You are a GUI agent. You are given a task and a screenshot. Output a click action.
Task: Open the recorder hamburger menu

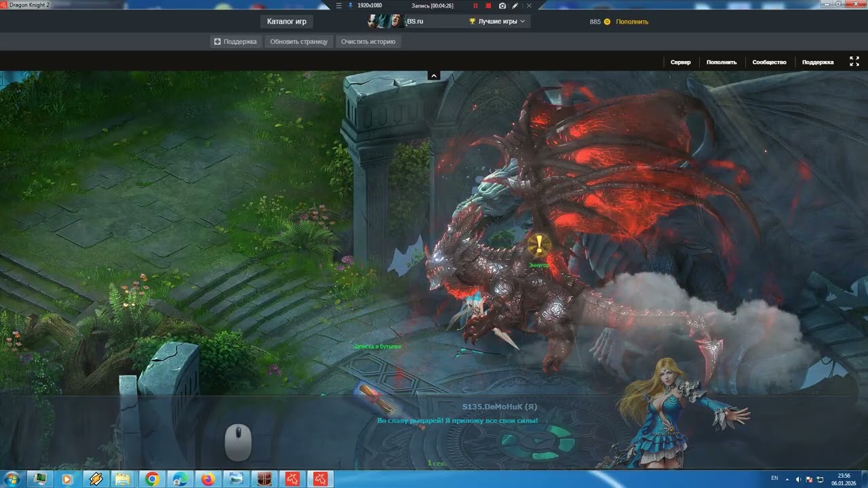pos(339,5)
